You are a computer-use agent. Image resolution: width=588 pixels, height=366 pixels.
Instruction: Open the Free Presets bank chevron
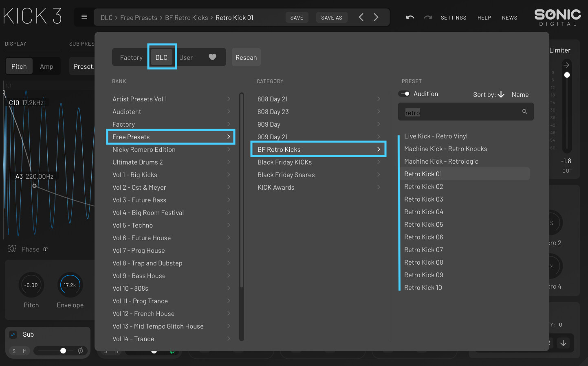tap(229, 137)
